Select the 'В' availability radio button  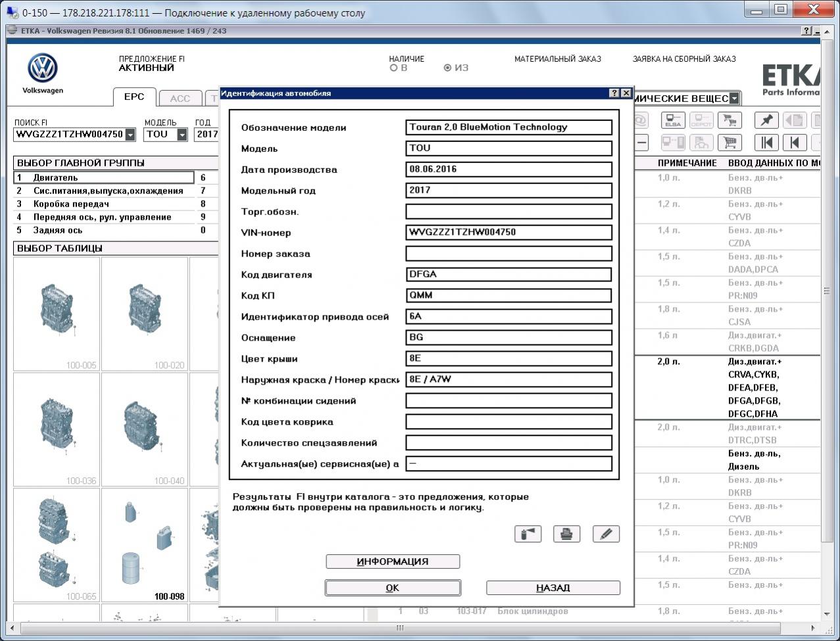[394, 68]
